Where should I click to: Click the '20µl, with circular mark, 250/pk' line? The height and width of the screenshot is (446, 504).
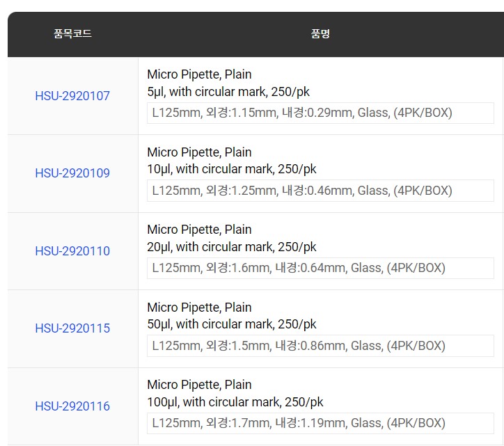click(231, 247)
